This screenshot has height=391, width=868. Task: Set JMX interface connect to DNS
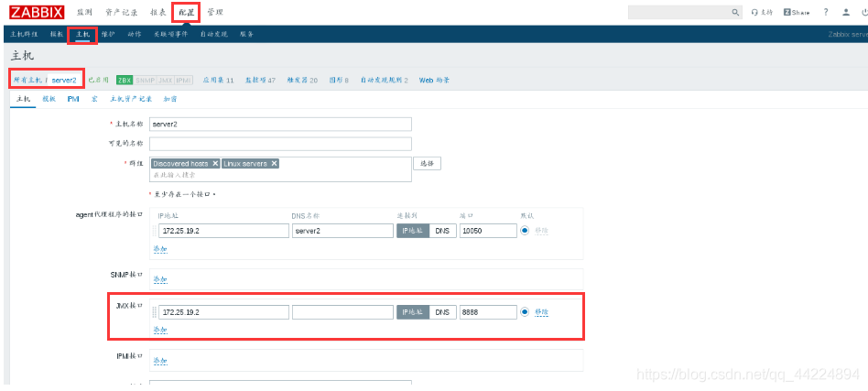[443, 312]
